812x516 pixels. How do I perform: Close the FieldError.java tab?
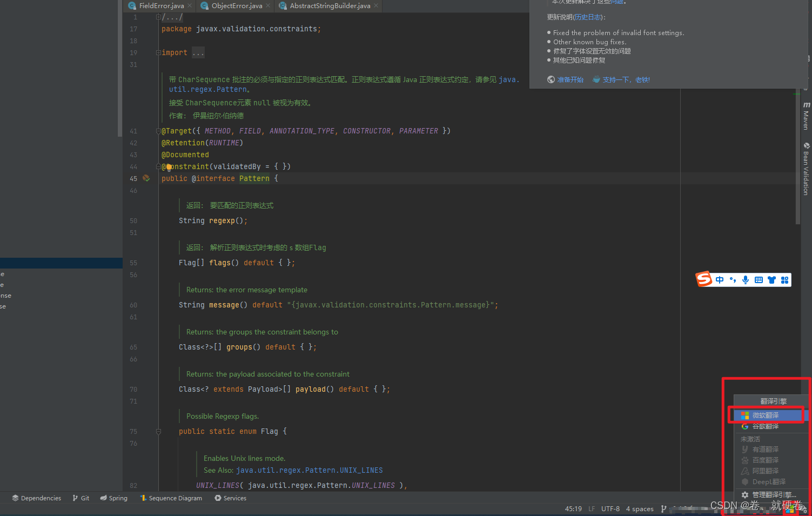pos(190,5)
